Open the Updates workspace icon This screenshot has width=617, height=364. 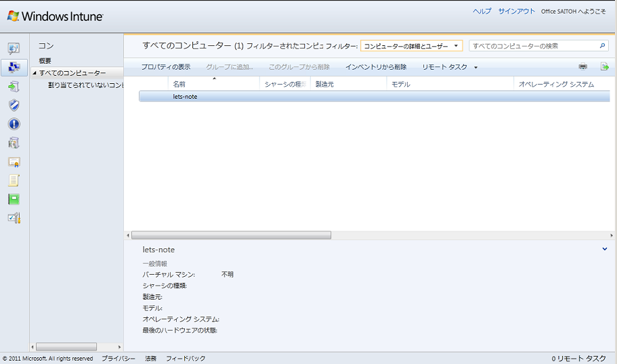[14, 87]
